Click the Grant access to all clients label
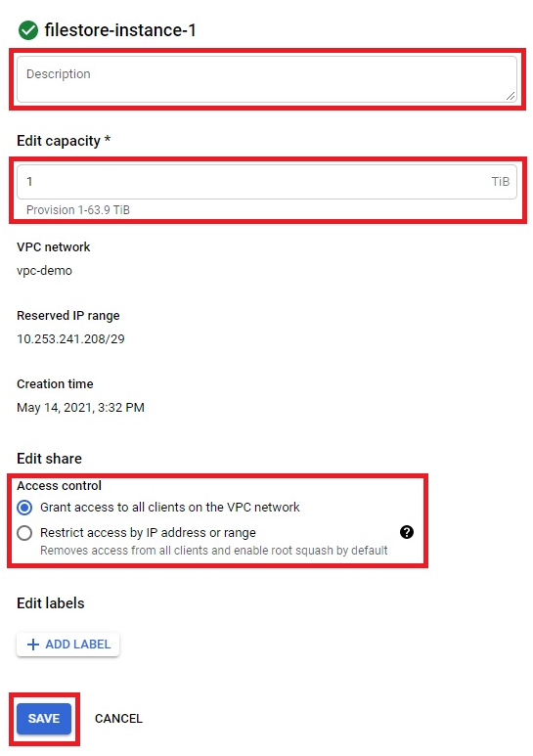This screenshot has width=533, height=756. [x=169, y=508]
